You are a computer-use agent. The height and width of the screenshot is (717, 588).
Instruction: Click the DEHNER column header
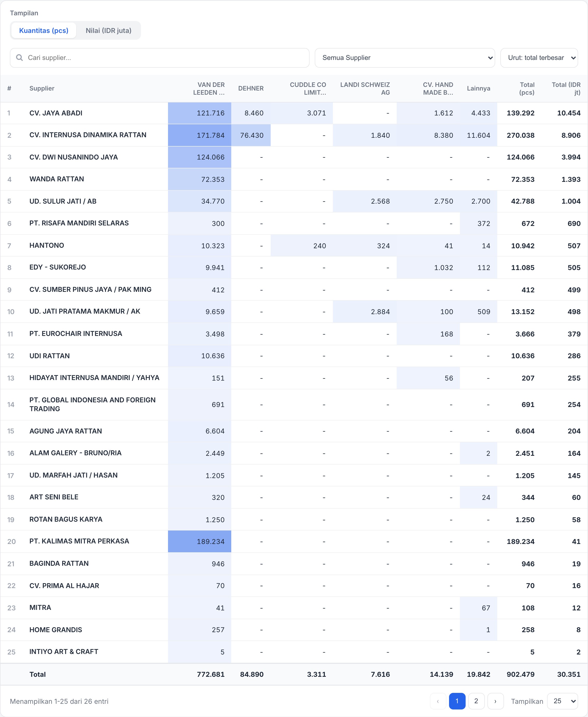point(251,88)
